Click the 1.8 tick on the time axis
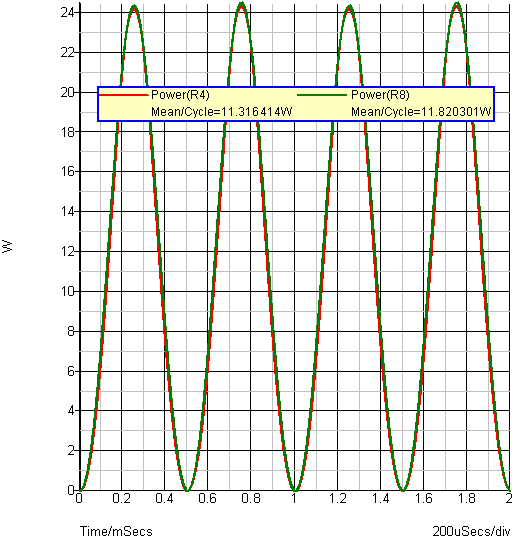512x538 pixels. click(466, 498)
